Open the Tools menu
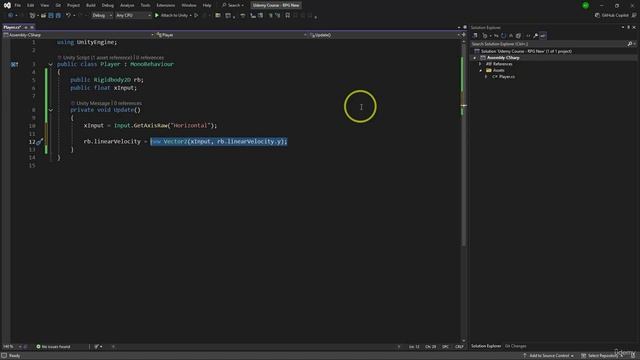 point(145,5)
